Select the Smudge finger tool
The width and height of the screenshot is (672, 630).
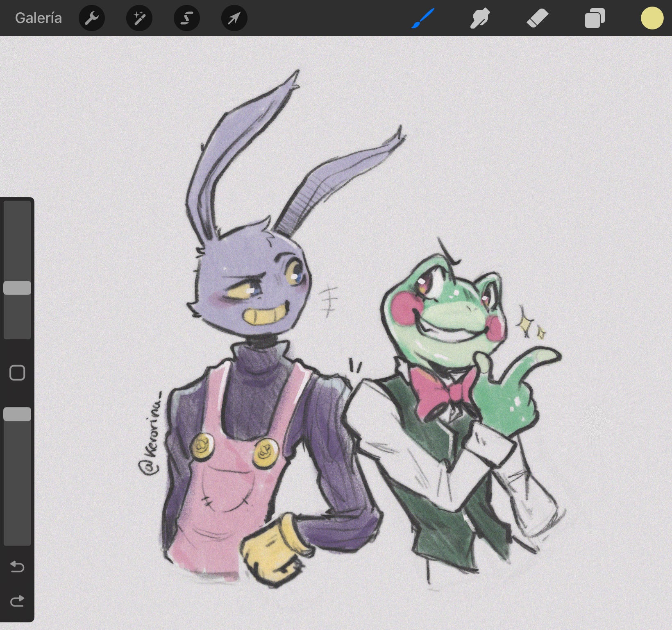(480, 18)
